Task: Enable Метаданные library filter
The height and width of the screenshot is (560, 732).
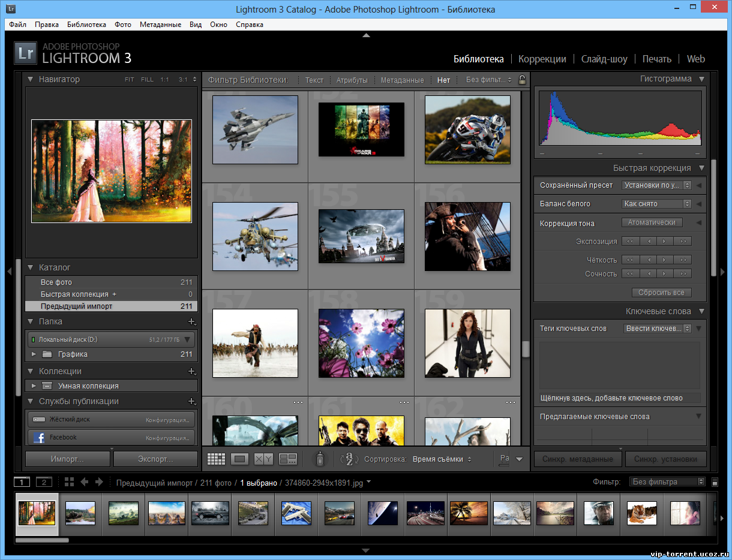Action: pyautogui.click(x=402, y=80)
